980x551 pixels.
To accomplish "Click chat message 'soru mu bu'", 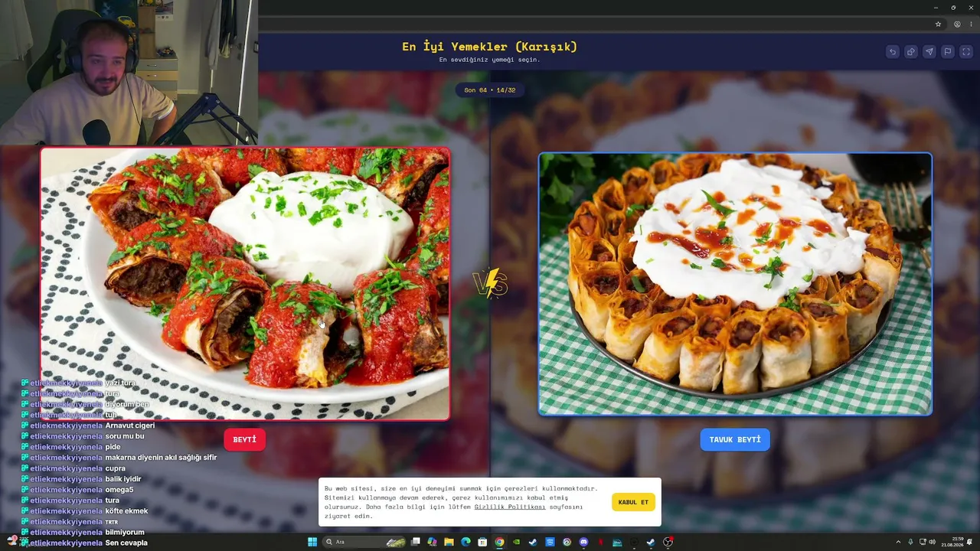I will (x=125, y=436).
